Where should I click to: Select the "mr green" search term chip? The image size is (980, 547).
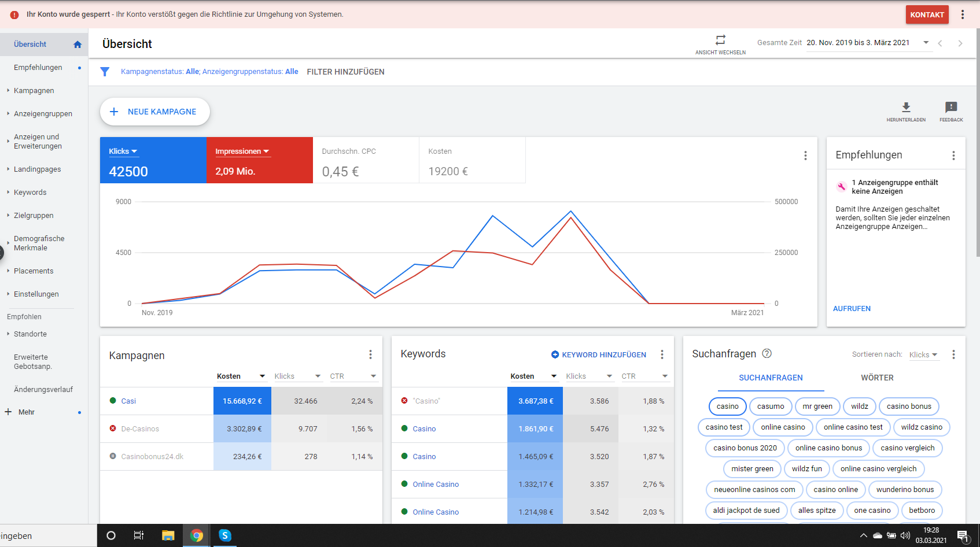817,406
